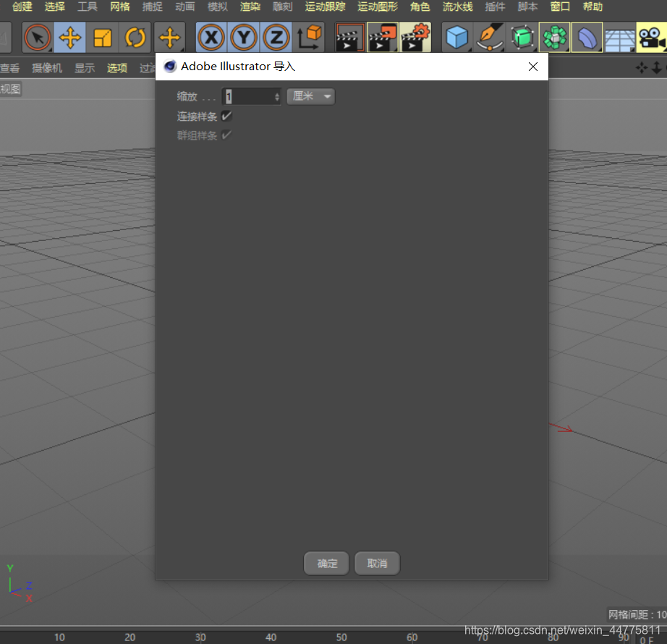Screen dimensions: 667x644
Task: Activate the Move tool
Action: click(x=69, y=38)
